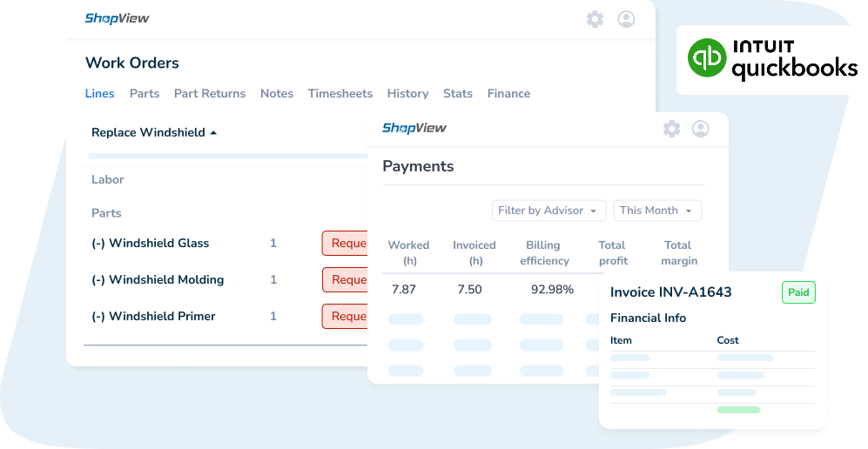This screenshot has height=449, width=868.
Task: Click the 92.98% billing efficiency value
Action: coord(552,289)
